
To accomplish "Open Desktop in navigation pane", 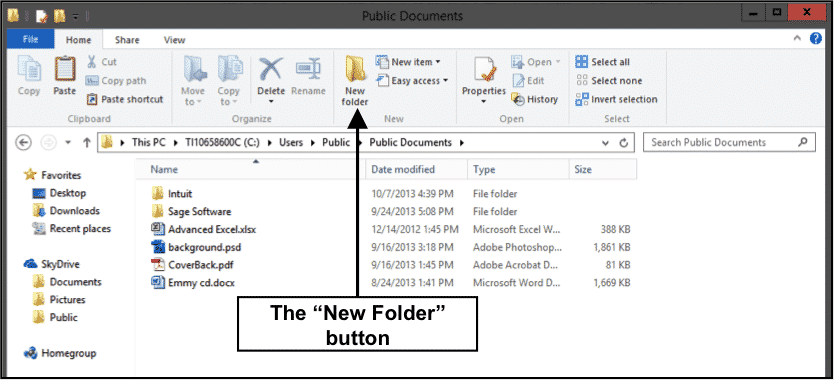I will [59, 193].
